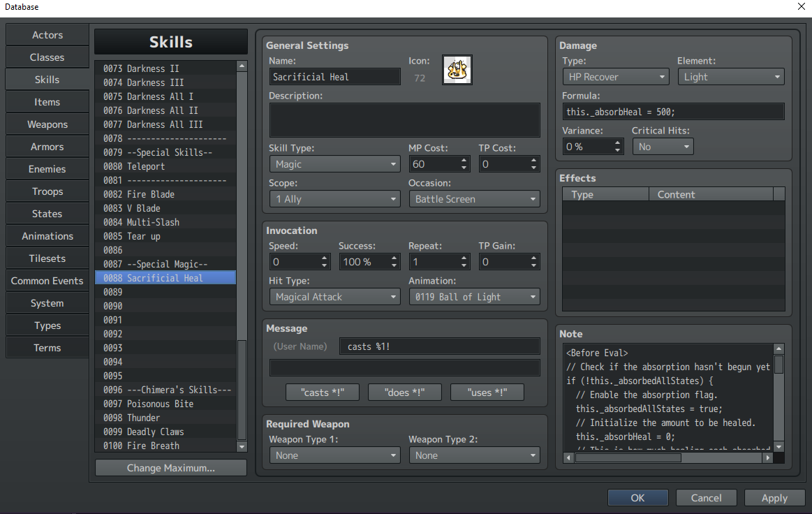Open the damage Type dropdown showing HP Recover
Screen dimensions: 812x514
click(x=616, y=77)
